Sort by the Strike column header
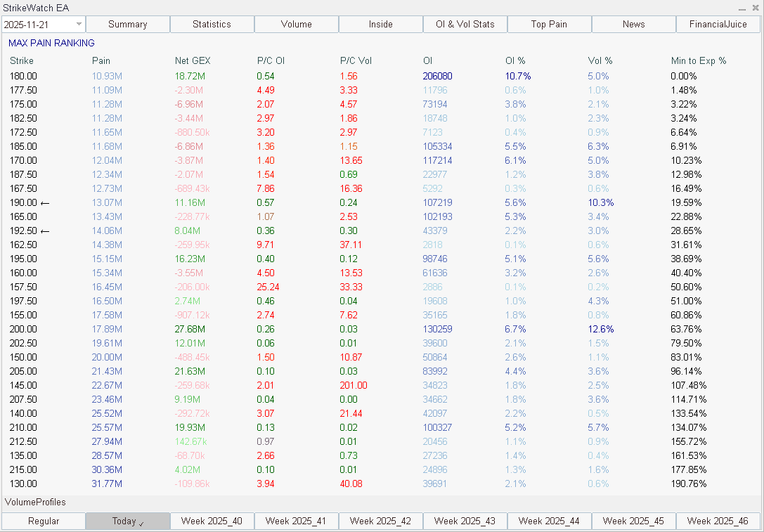The height and width of the screenshot is (532, 764). coord(21,61)
